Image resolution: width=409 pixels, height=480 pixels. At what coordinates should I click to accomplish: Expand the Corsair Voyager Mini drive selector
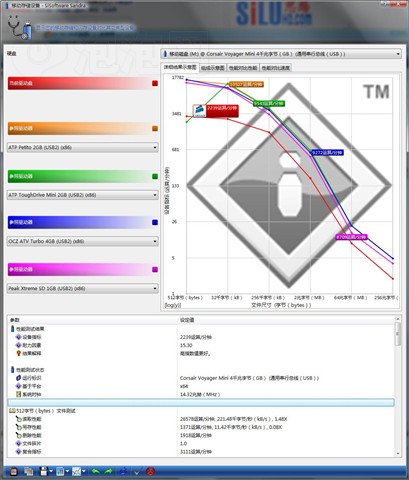(281, 54)
